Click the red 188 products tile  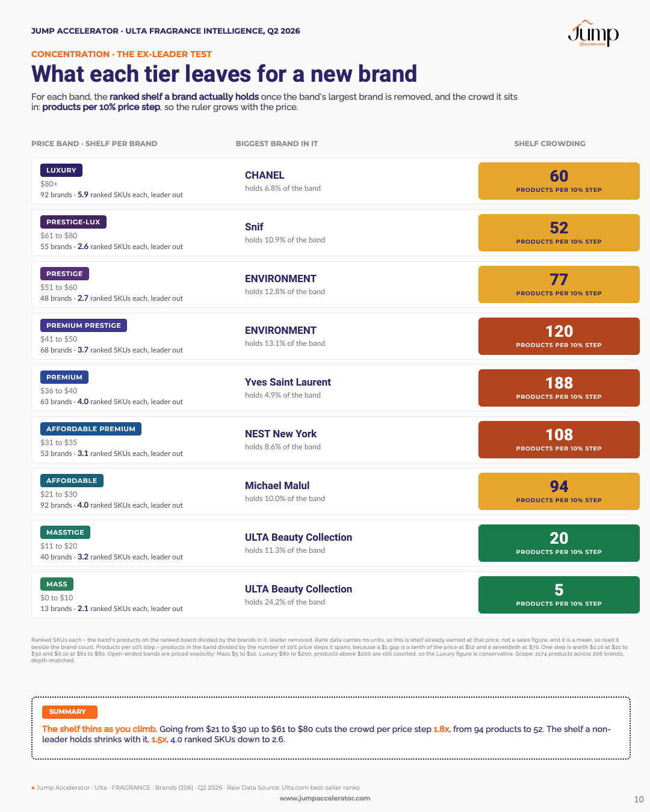pos(559,388)
